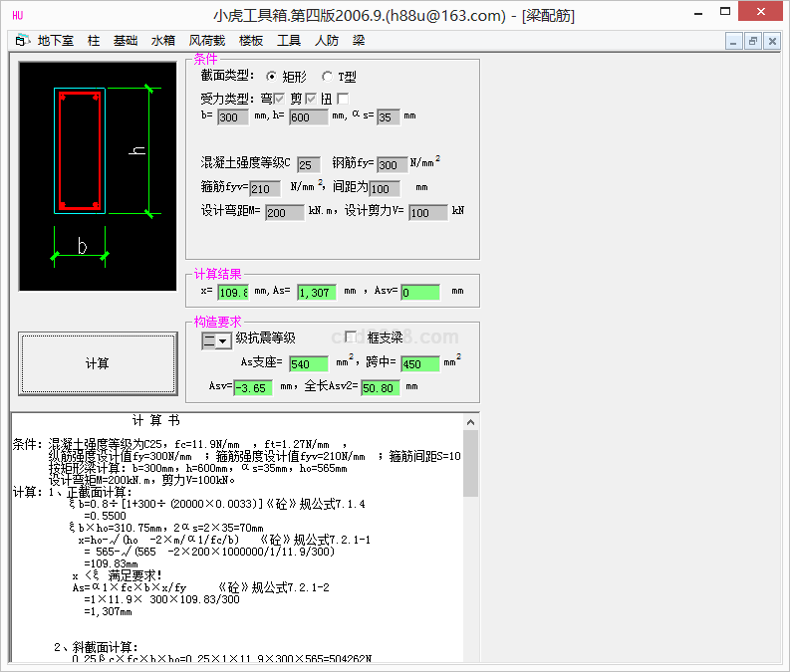Viewport: 790px width, 672px height.
Task: Restore the inner 梁配筋 child window
Action: click(753, 41)
